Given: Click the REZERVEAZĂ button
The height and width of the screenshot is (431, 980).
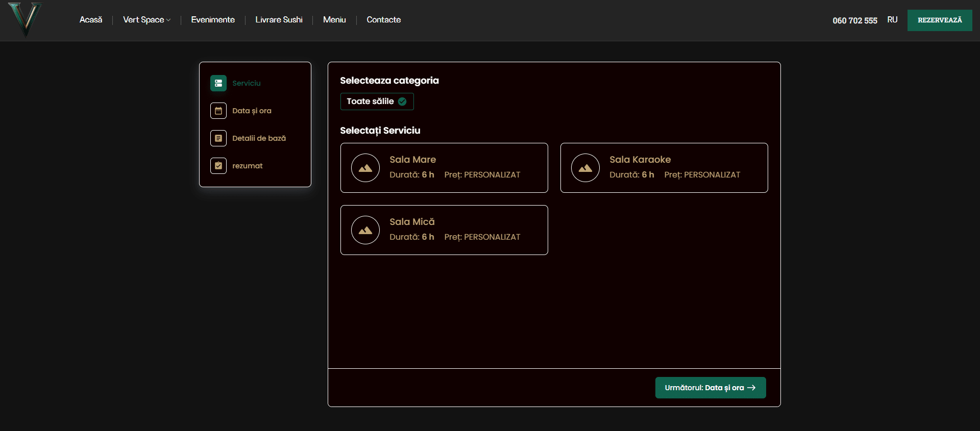Looking at the screenshot, I should tap(940, 20).
